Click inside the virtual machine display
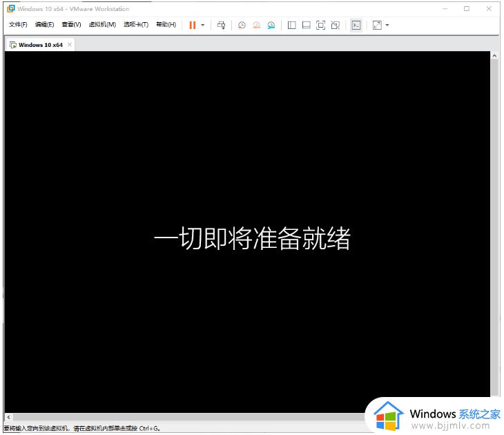This screenshot has width=504, height=435. click(247, 231)
